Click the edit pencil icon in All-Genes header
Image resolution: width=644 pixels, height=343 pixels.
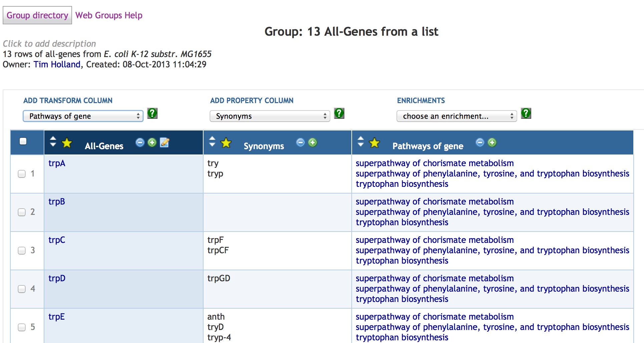(x=165, y=142)
